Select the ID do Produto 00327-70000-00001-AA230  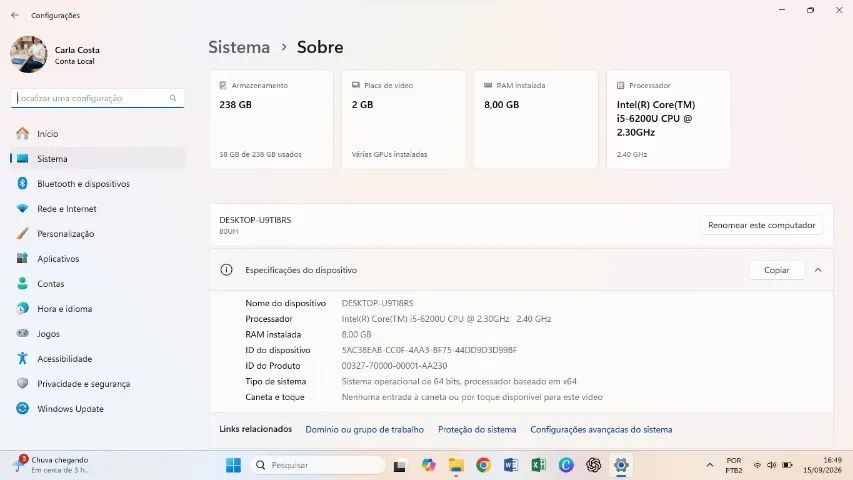pyautogui.click(x=394, y=366)
